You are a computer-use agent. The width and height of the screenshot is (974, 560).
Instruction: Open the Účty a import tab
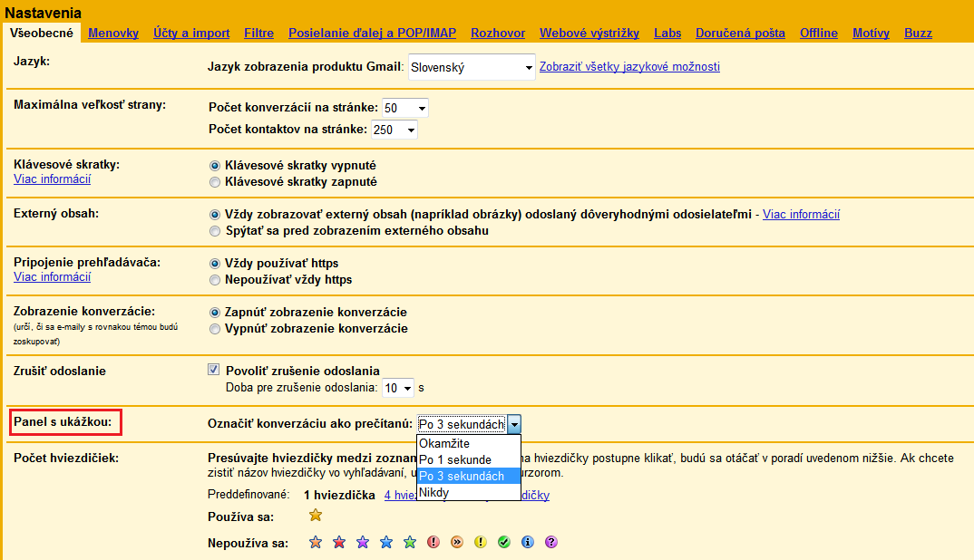191,33
